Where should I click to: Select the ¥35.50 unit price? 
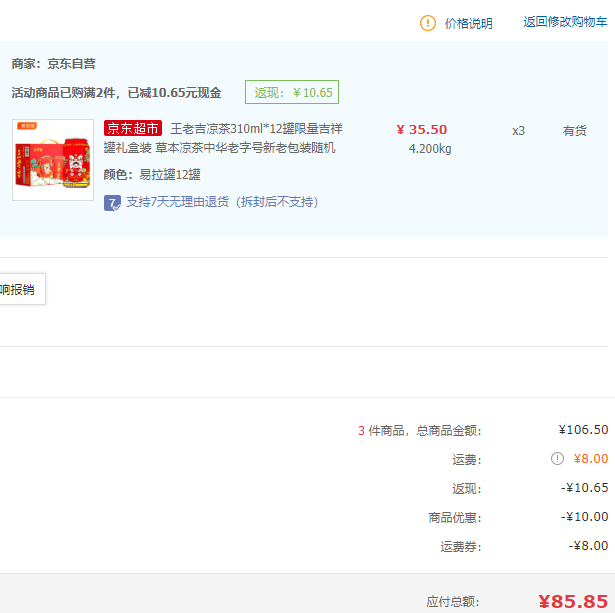pos(422,129)
